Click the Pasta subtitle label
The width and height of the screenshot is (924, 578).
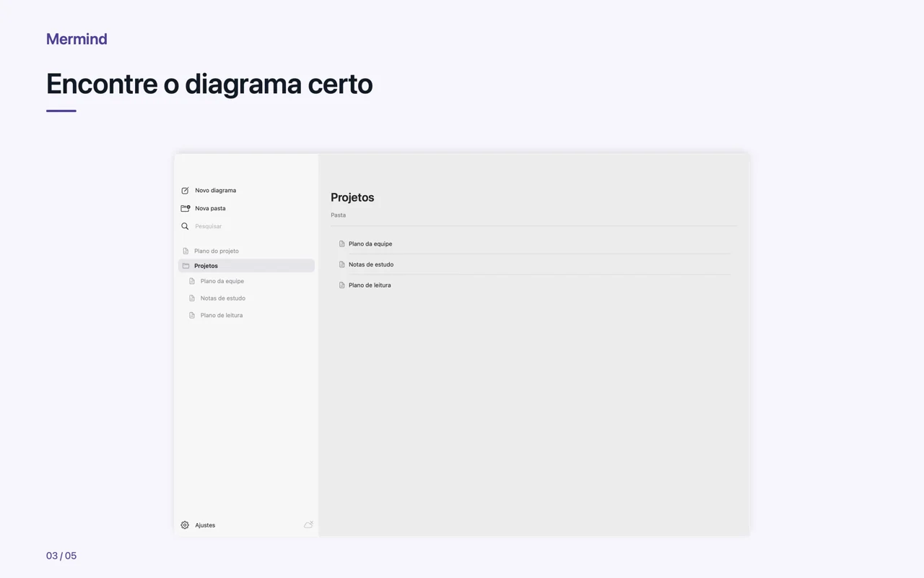coord(339,215)
